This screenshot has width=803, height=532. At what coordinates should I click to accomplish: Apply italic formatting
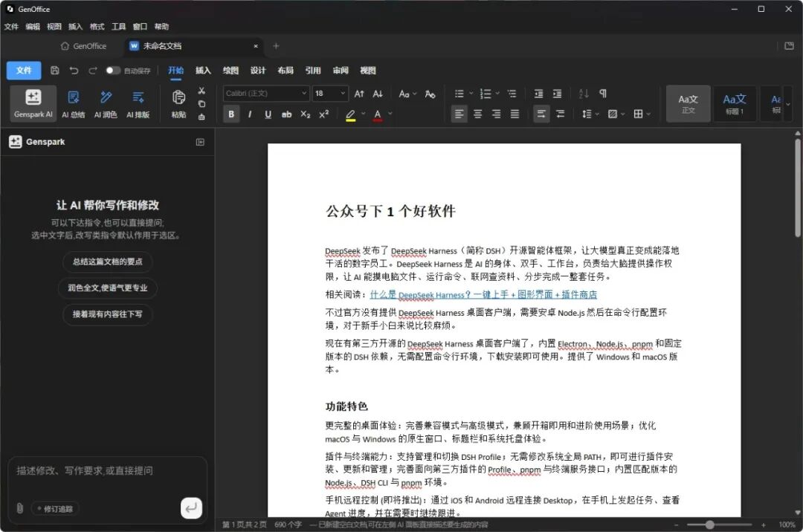coord(249,114)
